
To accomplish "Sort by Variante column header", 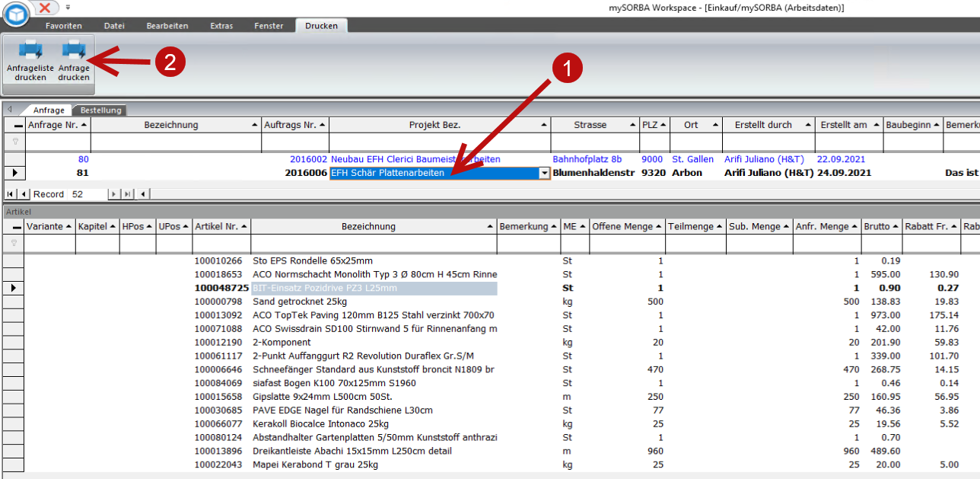I will pyautogui.click(x=49, y=226).
